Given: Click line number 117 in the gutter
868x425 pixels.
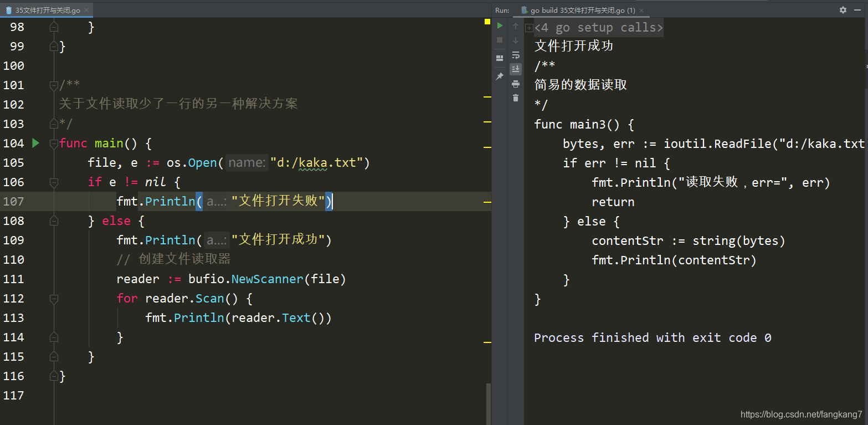Looking at the screenshot, I should (x=14, y=395).
